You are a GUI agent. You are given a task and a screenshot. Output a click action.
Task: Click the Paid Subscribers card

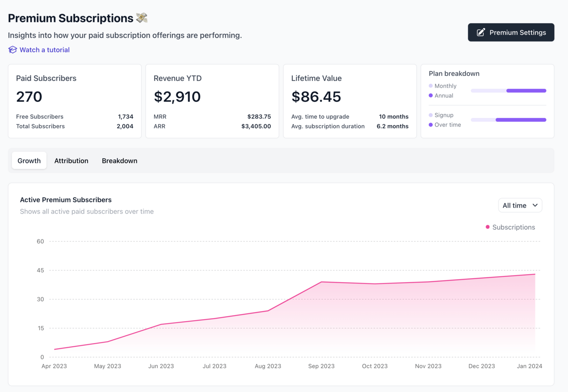pyautogui.click(x=75, y=101)
